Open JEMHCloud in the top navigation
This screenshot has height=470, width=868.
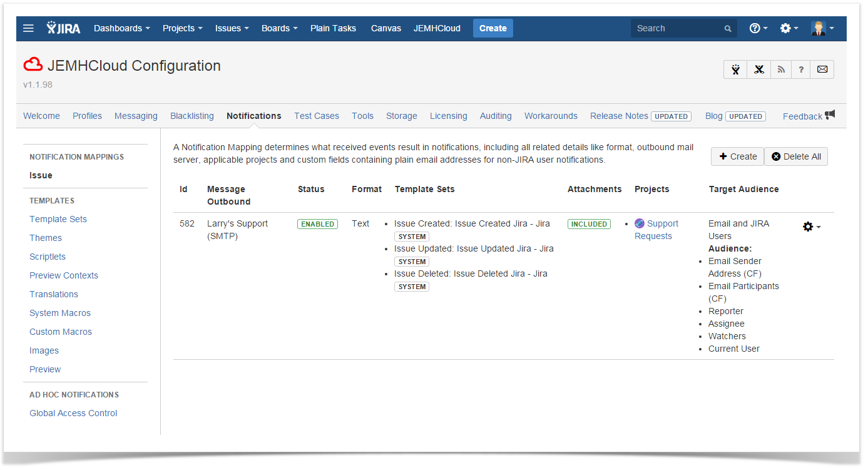(437, 28)
